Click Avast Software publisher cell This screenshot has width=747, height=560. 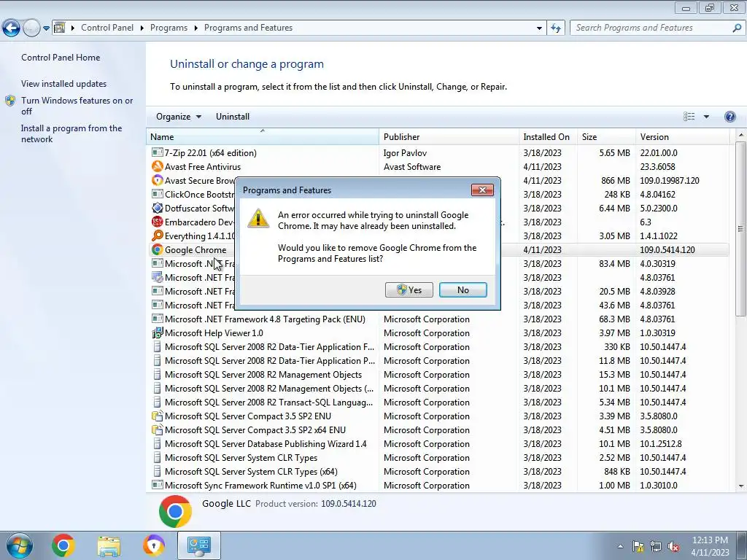click(412, 167)
